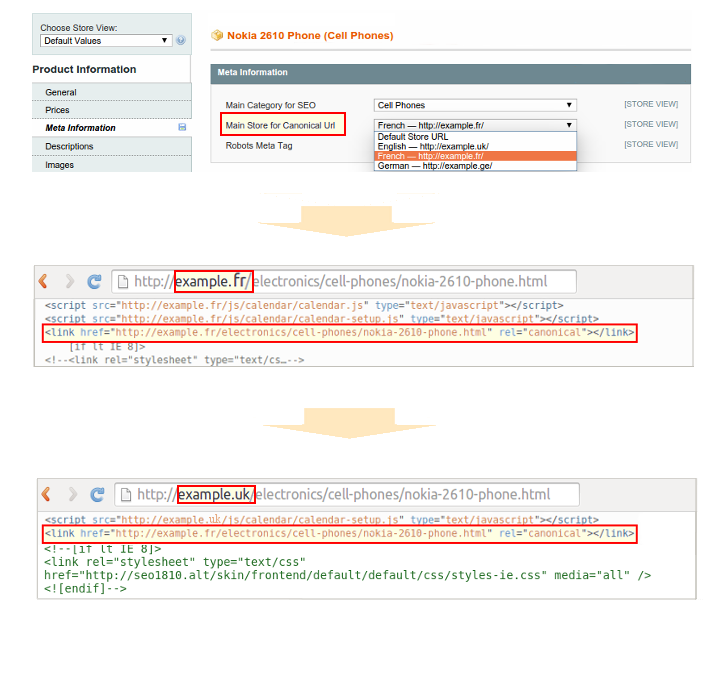Reload the example.uk browser page
The width and height of the screenshot is (725, 680).
[x=97, y=494]
